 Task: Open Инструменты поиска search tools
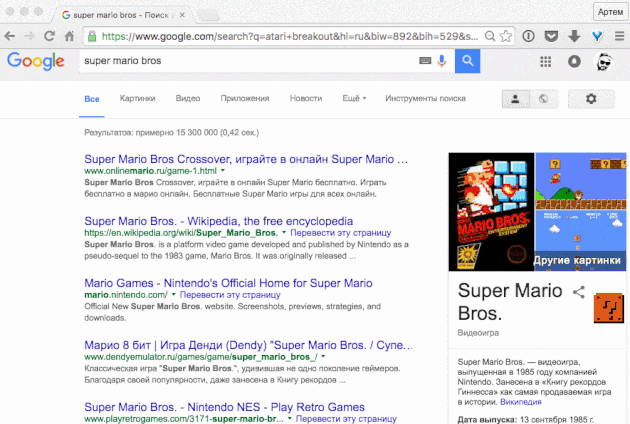(x=425, y=98)
